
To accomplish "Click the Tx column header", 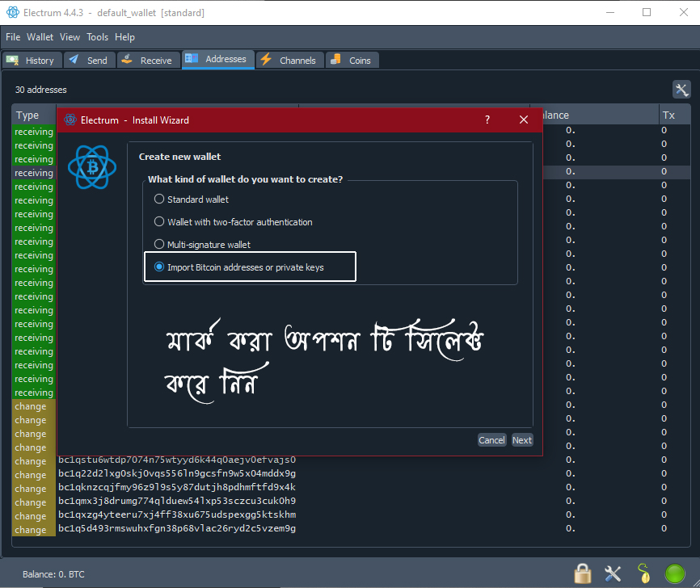I will pyautogui.click(x=674, y=115).
